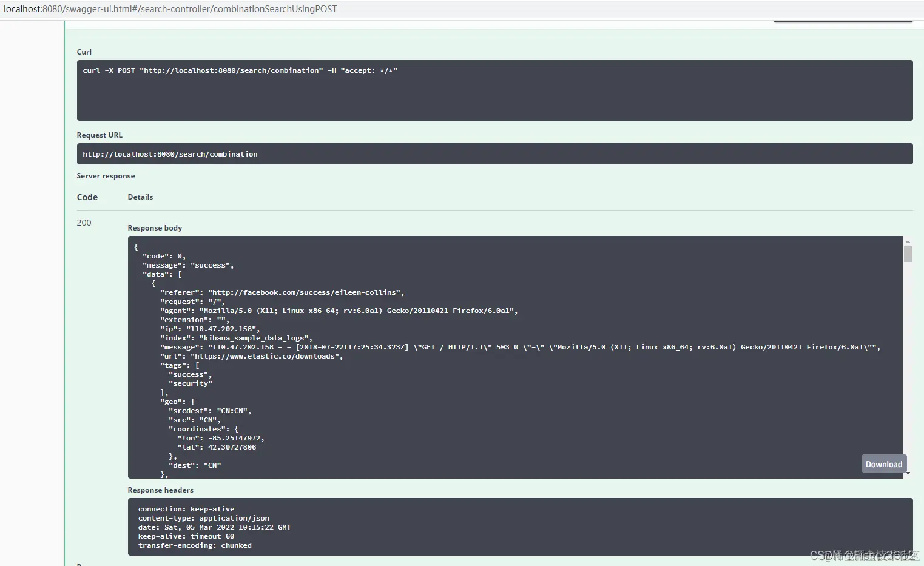Click the scroll-up arrow of response body

908,241
